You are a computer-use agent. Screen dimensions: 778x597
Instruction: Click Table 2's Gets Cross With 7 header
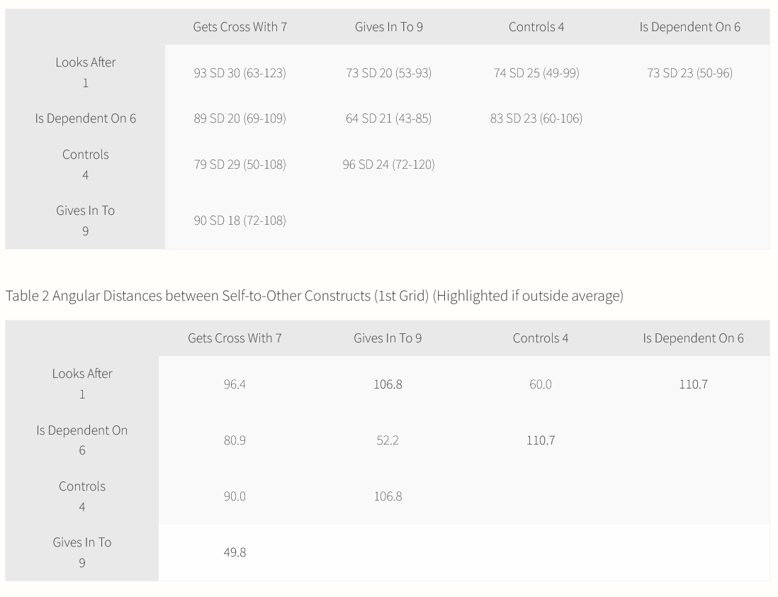235,338
